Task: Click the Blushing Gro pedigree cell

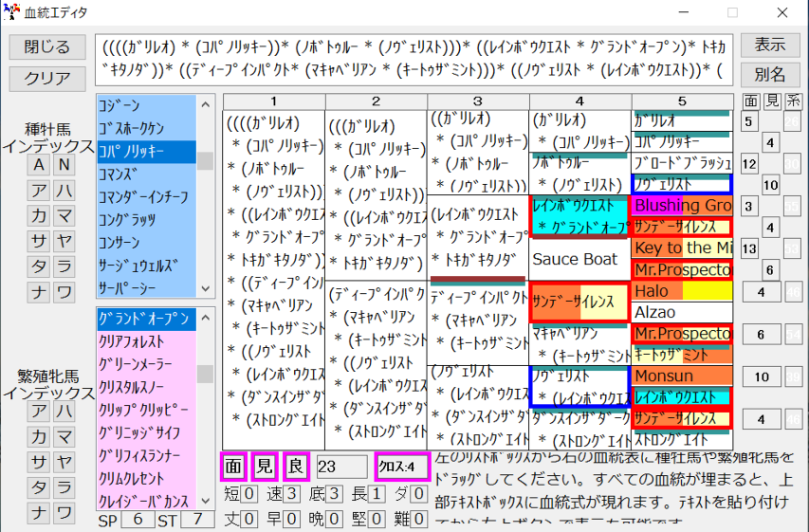Action: click(x=682, y=206)
